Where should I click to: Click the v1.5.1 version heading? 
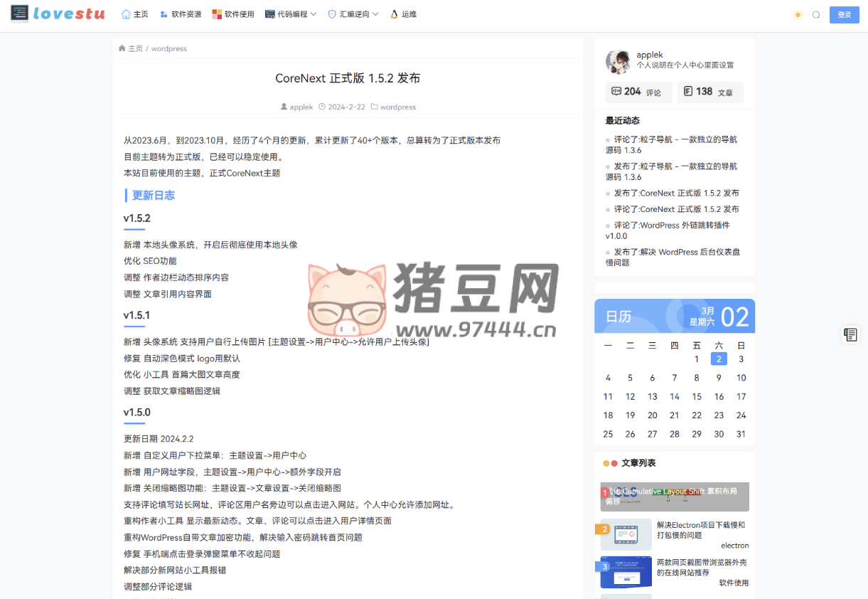[137, 315]
